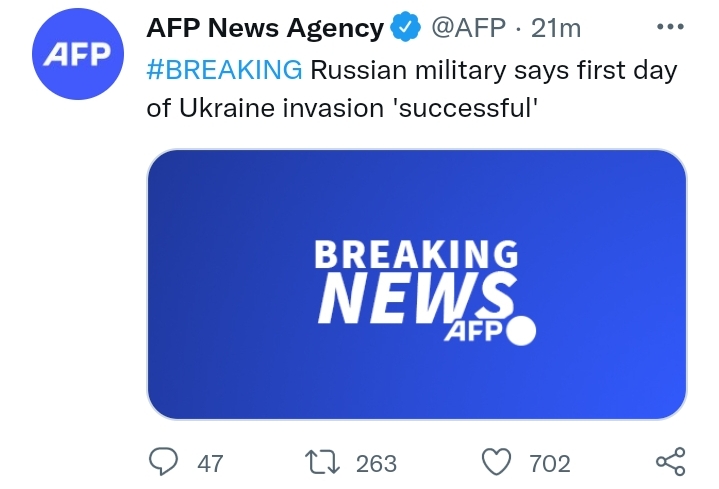Screen dimensions: 719x489
Task: Click the share icon
Action: 669,462
